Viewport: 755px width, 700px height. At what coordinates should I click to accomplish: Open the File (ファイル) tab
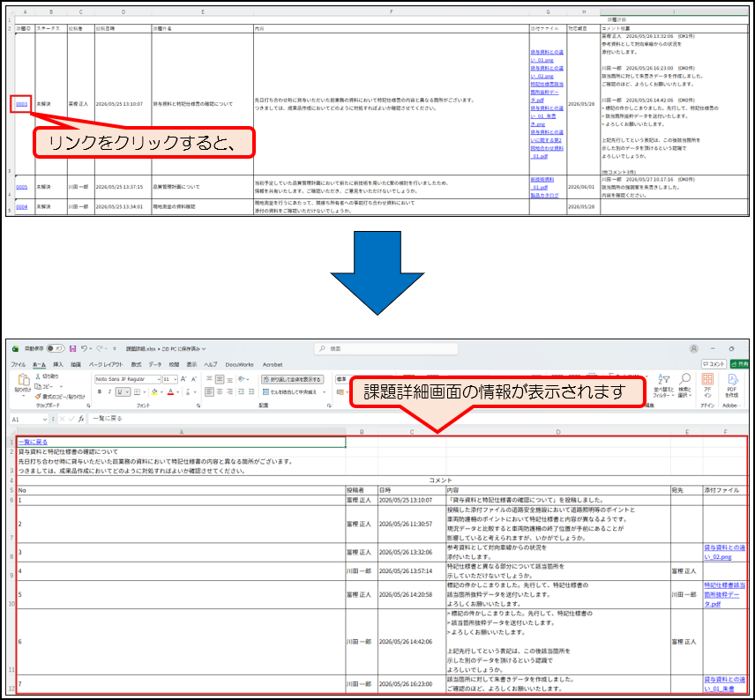pyautogui.click(x=19, y=364)
